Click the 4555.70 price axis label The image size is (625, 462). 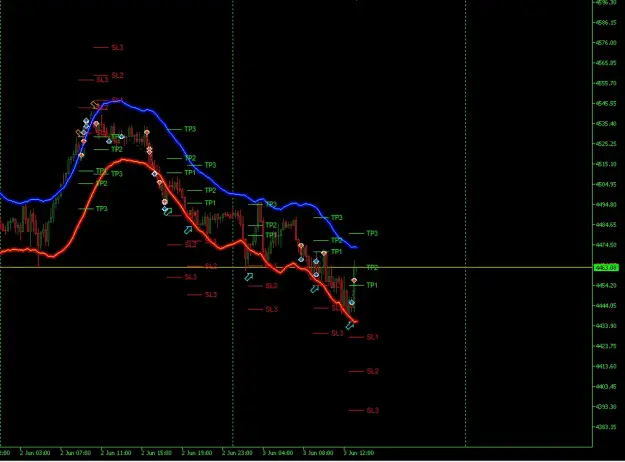pyautogui.click(x=606, y=83)
